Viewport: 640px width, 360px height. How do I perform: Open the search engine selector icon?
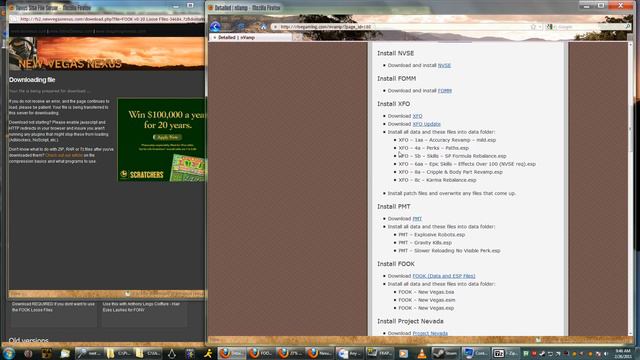550,27
